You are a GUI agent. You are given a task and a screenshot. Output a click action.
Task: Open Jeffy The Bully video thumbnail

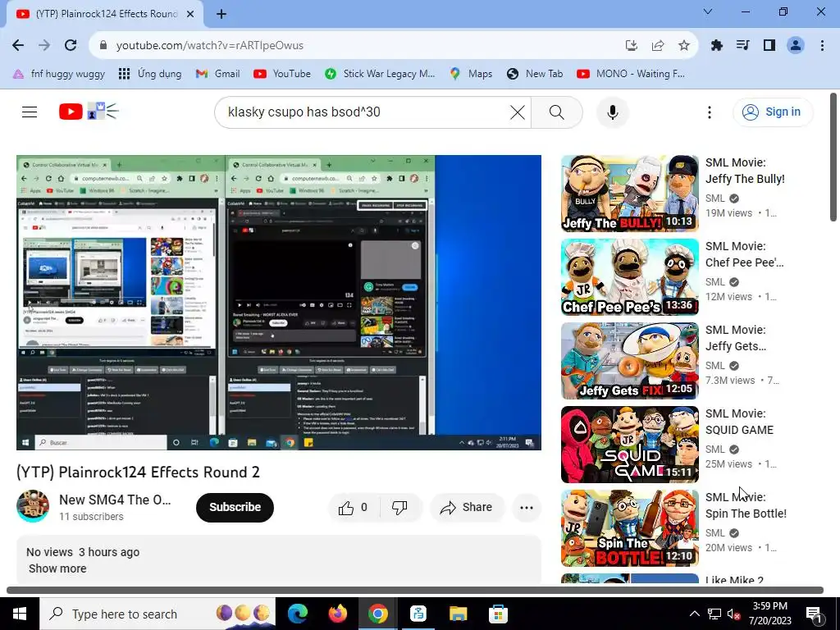(629, 194)
